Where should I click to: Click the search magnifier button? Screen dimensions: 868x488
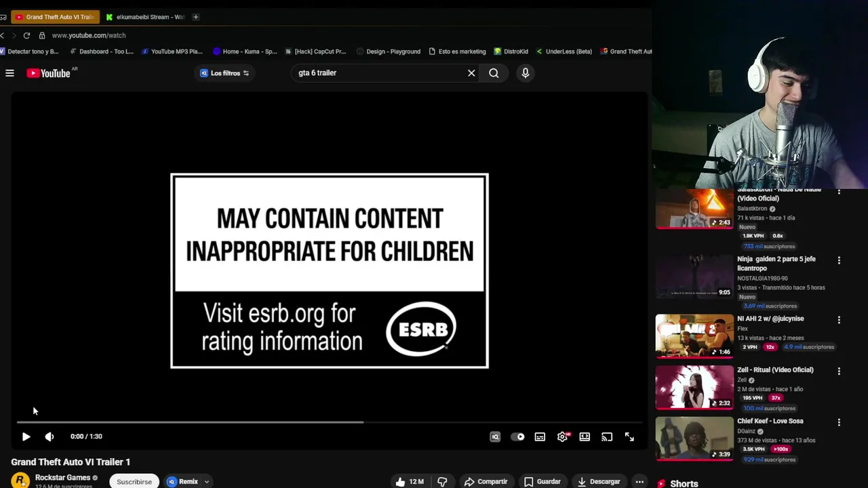tap(494, 73)
